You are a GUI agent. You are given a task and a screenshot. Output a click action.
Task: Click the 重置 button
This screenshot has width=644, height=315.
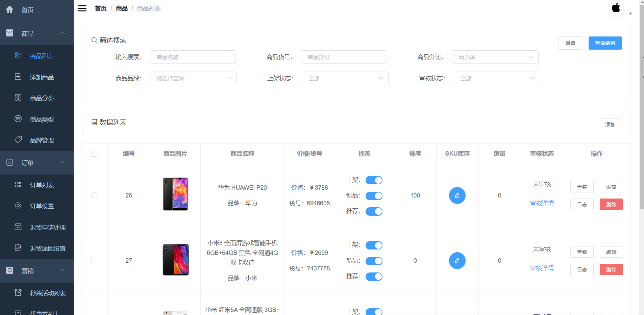(570, 43)
